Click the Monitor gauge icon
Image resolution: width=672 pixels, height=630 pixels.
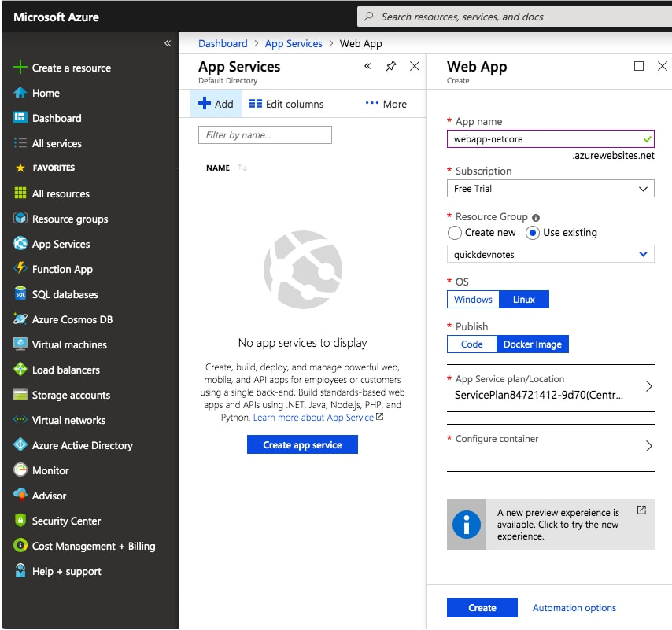[20, 470]
